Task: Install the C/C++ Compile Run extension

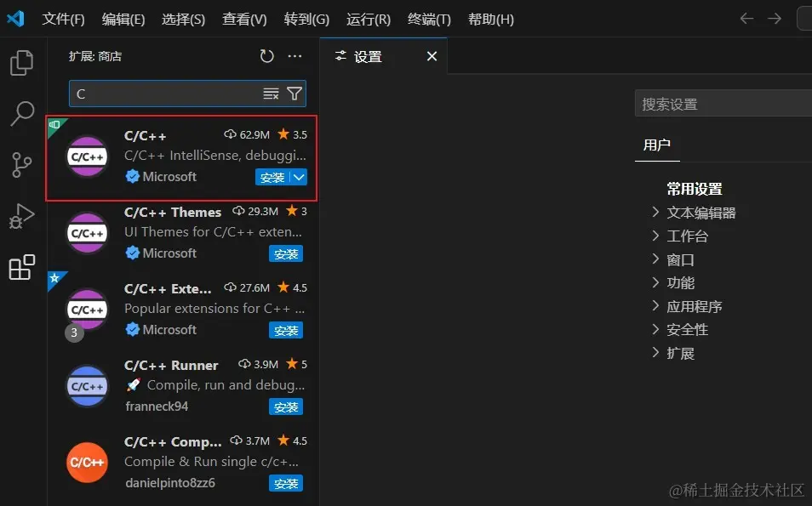Action: coord(286,484)
